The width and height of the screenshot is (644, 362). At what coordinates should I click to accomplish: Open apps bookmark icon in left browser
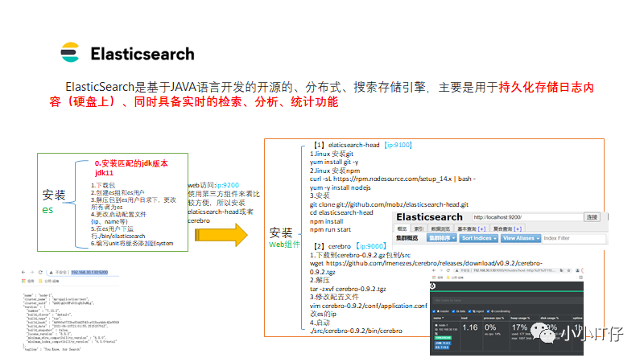tap(23, 281)
